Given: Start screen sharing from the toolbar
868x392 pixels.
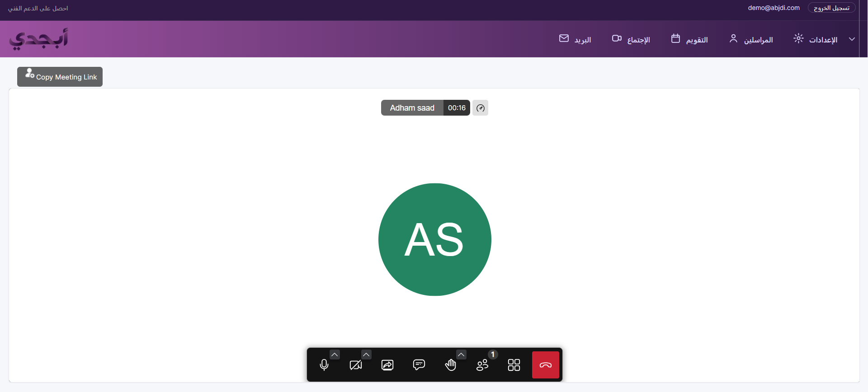Looking at the screenshot, I should point(387,365).
